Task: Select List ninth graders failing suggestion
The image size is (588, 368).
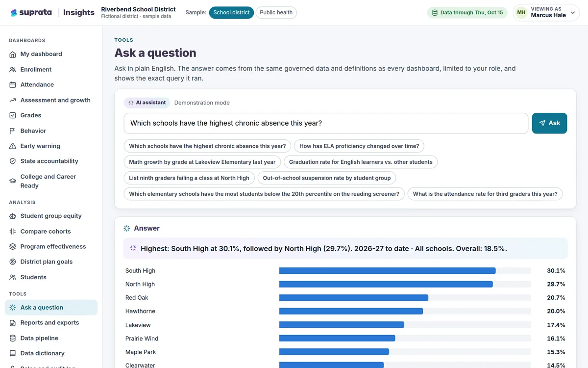Action: tap(189, 178)
